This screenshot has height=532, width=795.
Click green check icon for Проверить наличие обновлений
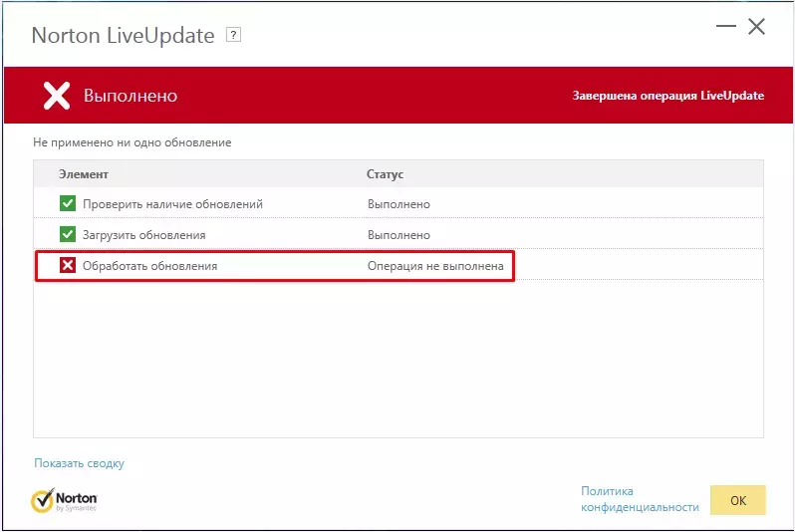click(68, 203)
